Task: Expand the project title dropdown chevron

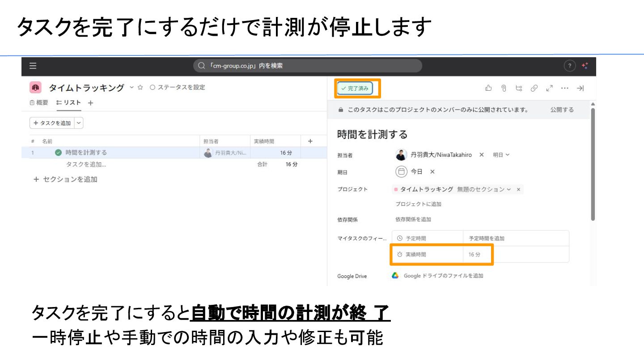Action: coord(131,87)
